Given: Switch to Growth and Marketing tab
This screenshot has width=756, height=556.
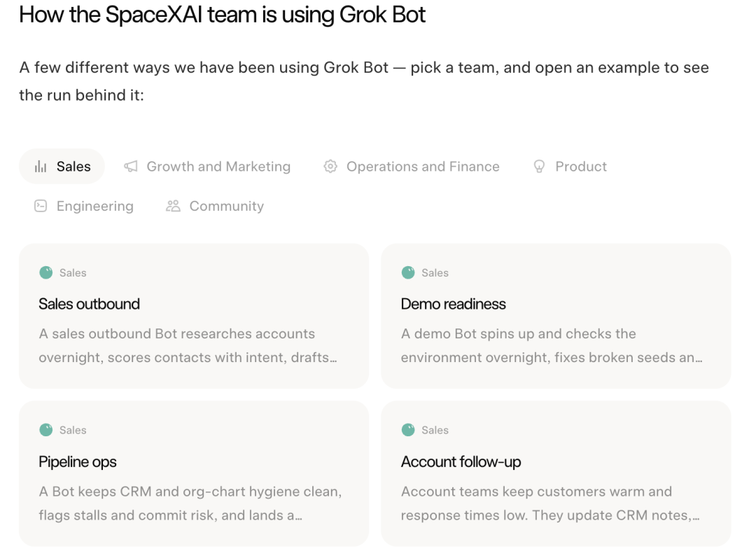Looking at the screenshot, I should (207, 167).
